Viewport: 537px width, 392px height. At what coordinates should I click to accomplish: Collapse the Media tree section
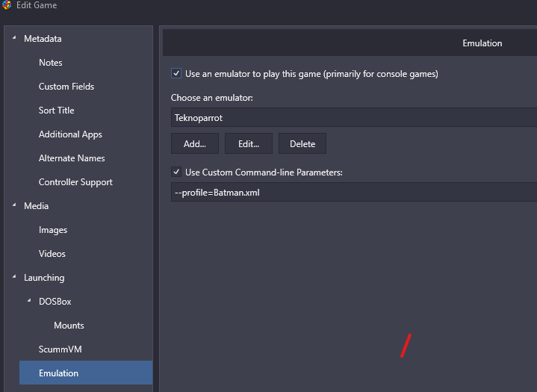coord(14,205)
